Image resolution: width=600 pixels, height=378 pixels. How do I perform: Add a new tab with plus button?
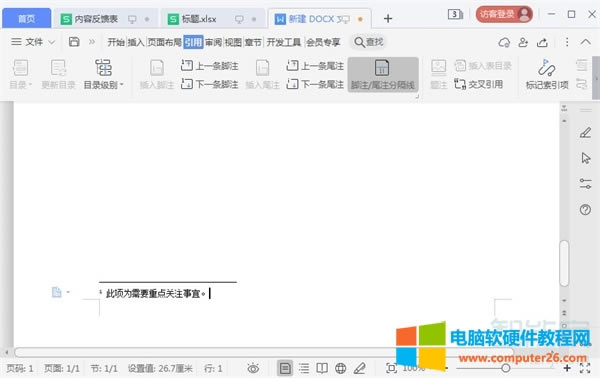(x=388, y=18)
